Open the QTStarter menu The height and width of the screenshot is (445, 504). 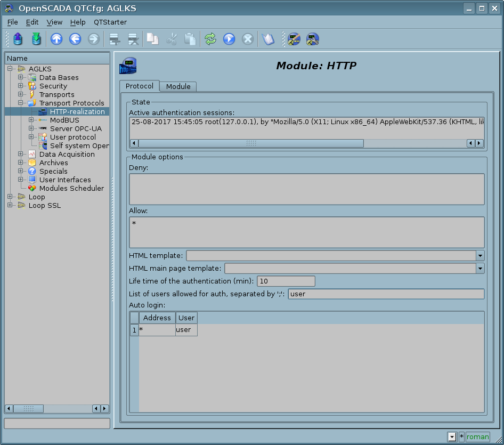click(110, 22)
